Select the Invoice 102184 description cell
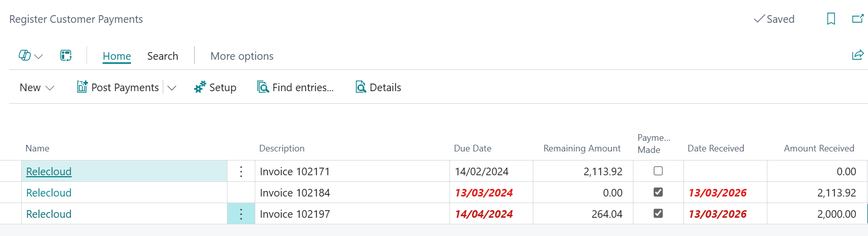 (352, 193)
